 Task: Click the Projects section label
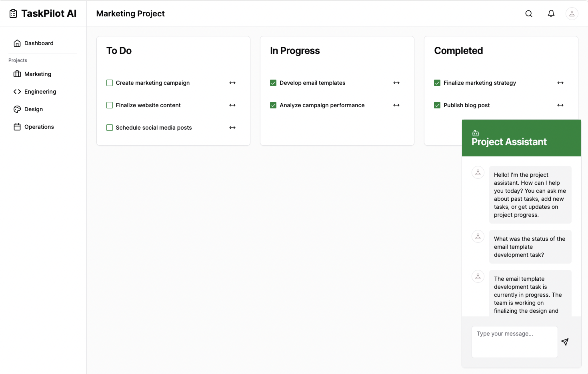click(18, 60)
